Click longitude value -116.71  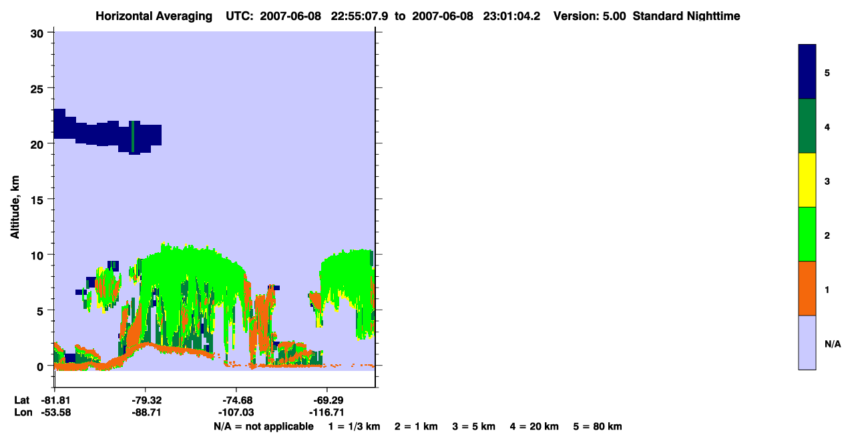click(x=326, y=412)
